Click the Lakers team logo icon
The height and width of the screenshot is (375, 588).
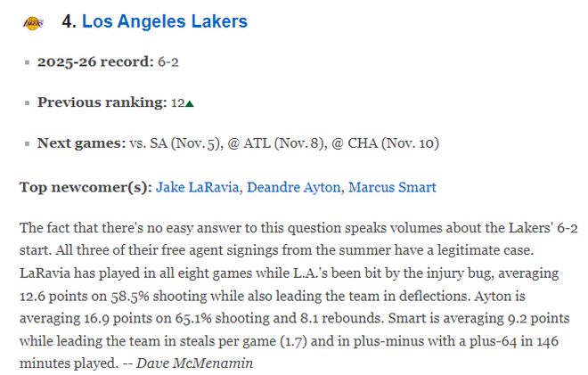click(x=31, y=23)
